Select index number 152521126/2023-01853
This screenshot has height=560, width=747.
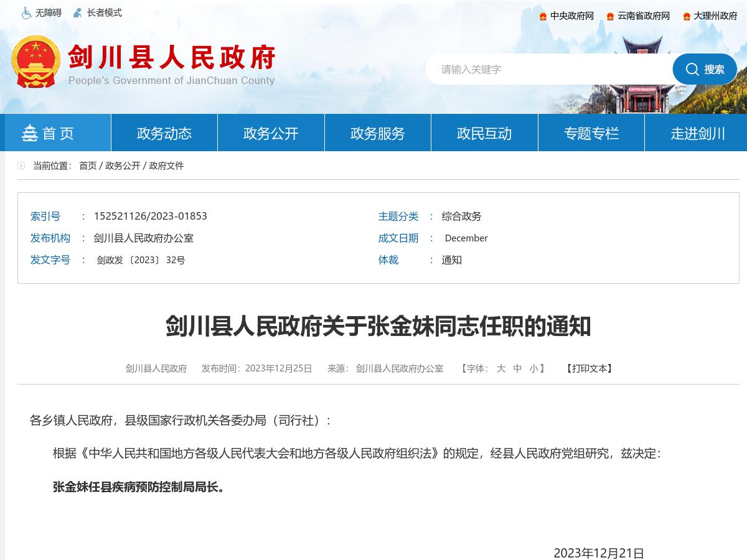click(151, 216)
